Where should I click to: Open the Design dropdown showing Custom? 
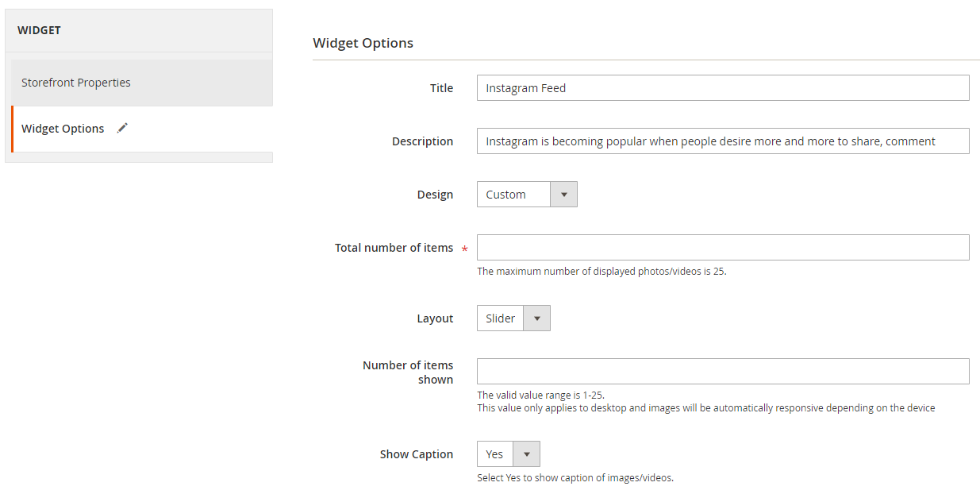pos(526,195)
